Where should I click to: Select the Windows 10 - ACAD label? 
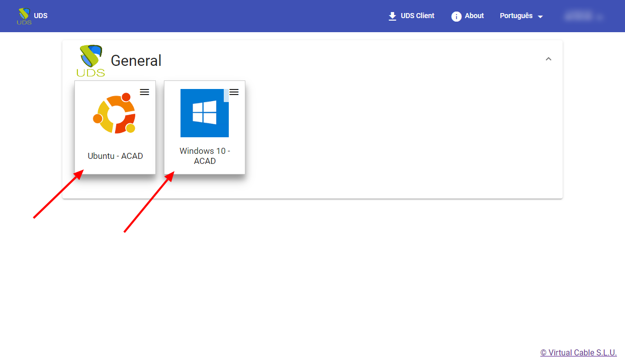click(205, 156)
